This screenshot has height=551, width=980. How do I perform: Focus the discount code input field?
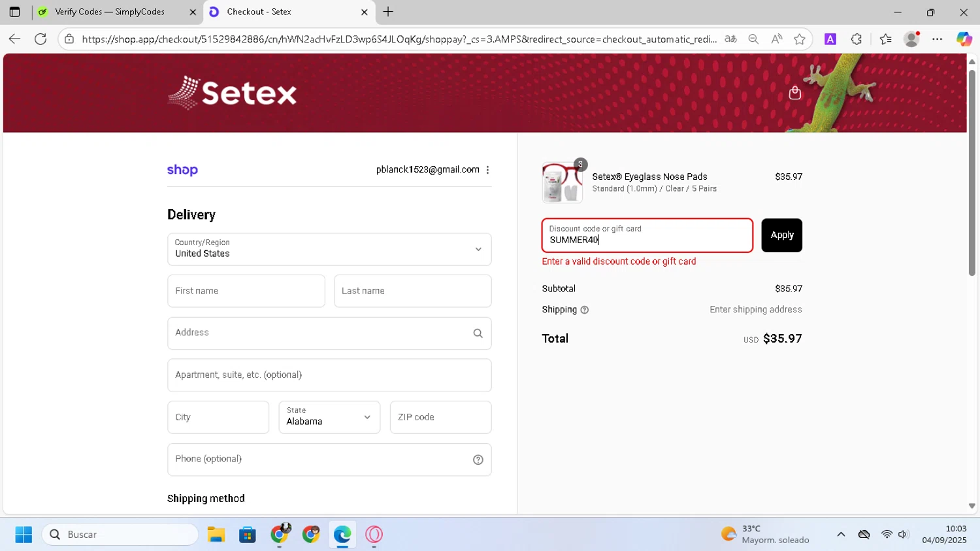point(647,235)
